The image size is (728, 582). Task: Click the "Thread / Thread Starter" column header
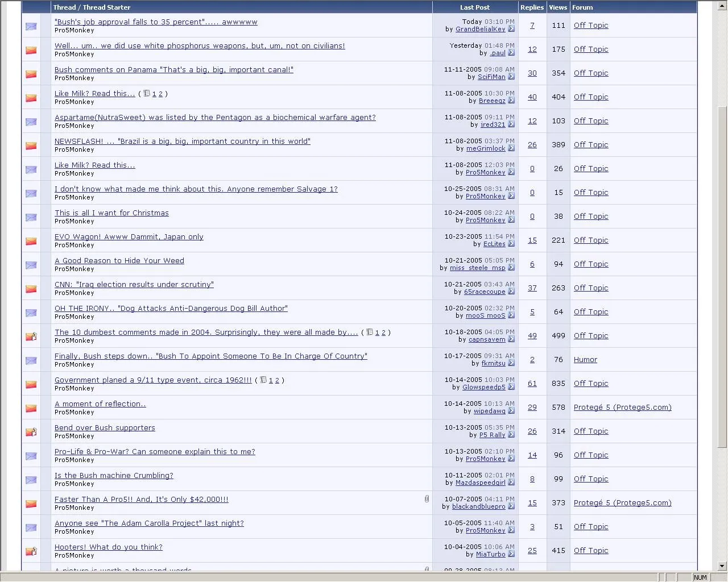point(92,7)
